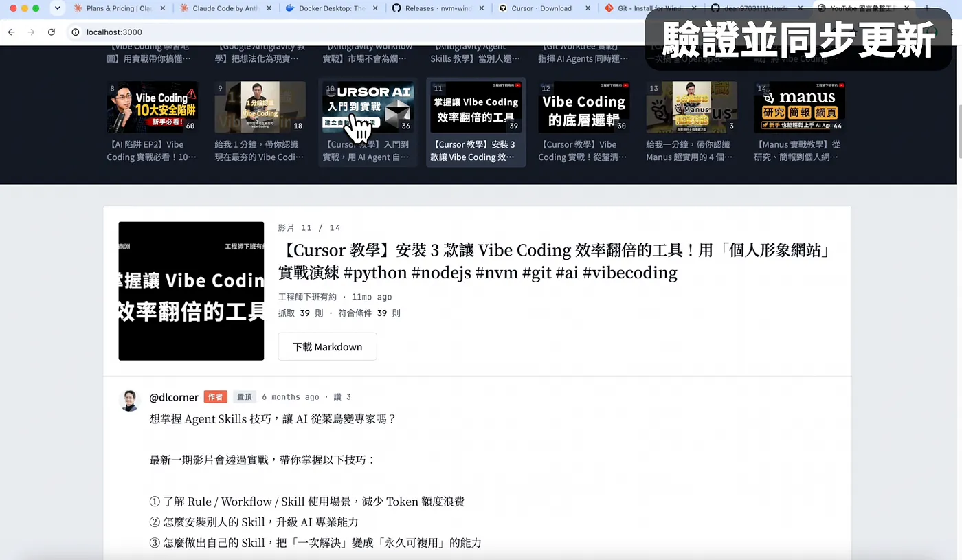Close the Cursor Download tab
This screenshot has width=962, height=560.
click(x=588, y=8)
